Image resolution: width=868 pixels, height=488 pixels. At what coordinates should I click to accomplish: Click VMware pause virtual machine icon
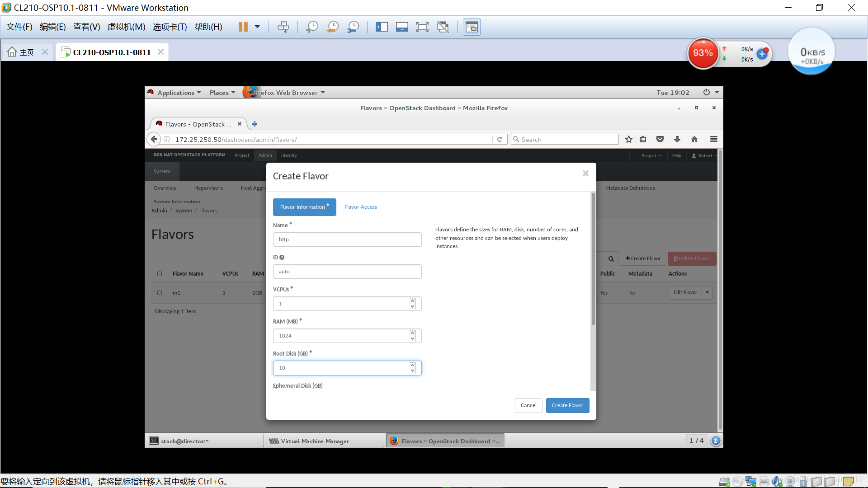coord(243,27)
